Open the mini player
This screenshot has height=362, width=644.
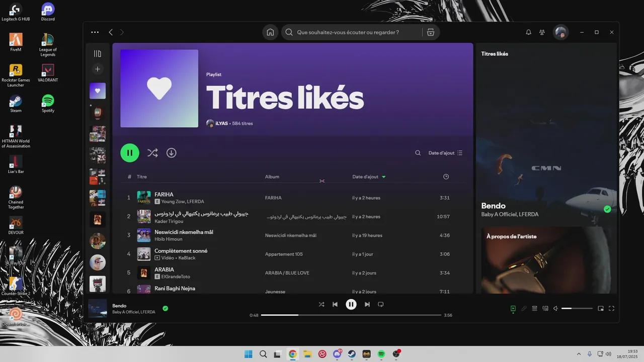click(601, 308)
